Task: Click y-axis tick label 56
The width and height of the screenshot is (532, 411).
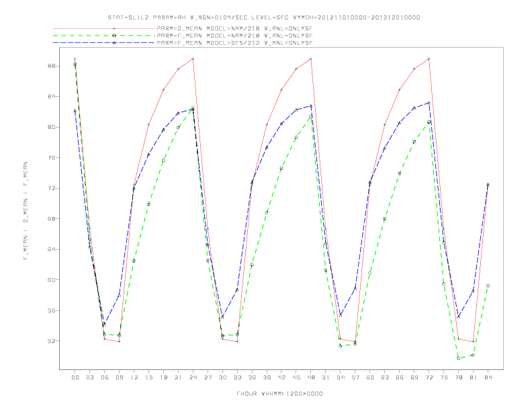Action: [51, 310]
